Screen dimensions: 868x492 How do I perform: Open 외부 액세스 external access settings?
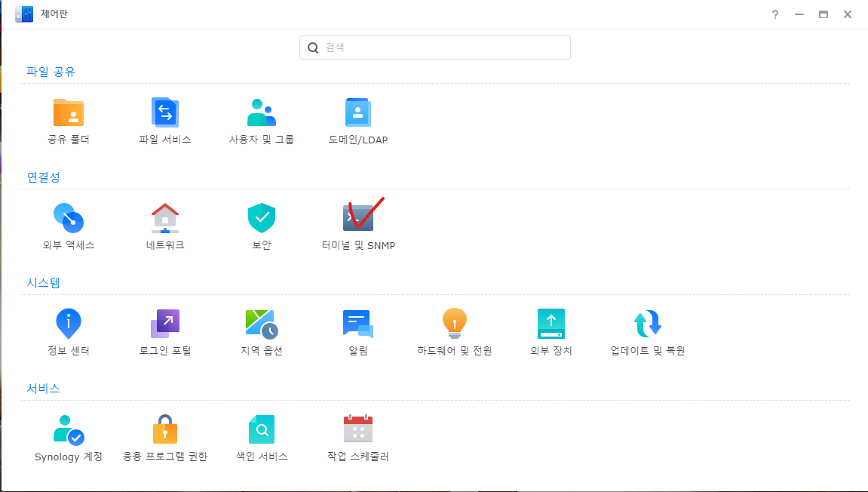[69, 218]
